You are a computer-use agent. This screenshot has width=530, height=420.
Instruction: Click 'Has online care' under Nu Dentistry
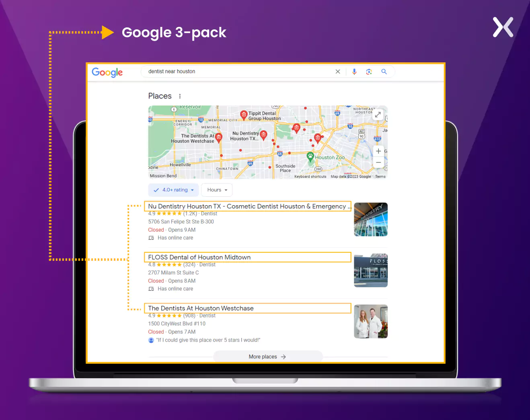point(175,238)
